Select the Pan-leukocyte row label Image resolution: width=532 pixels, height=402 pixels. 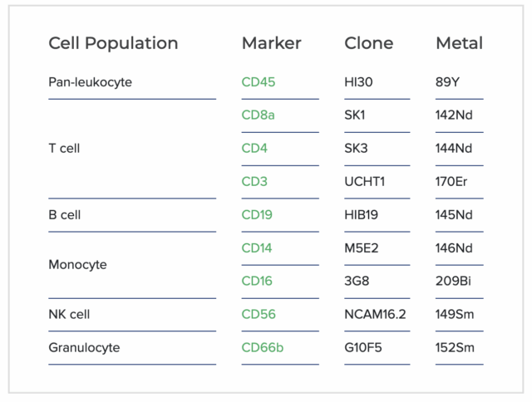pyautogui.click(x=91, y=82)
